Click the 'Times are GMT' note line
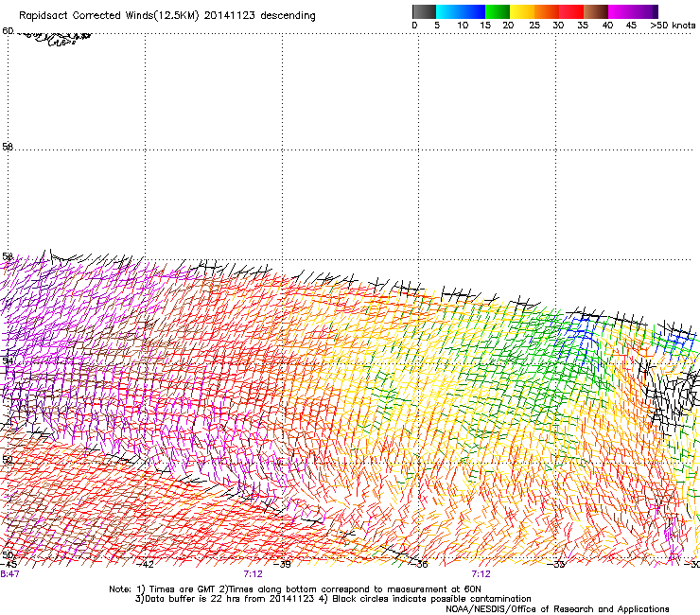The height and width of the screenshot is (615, 700). (295, 589)
